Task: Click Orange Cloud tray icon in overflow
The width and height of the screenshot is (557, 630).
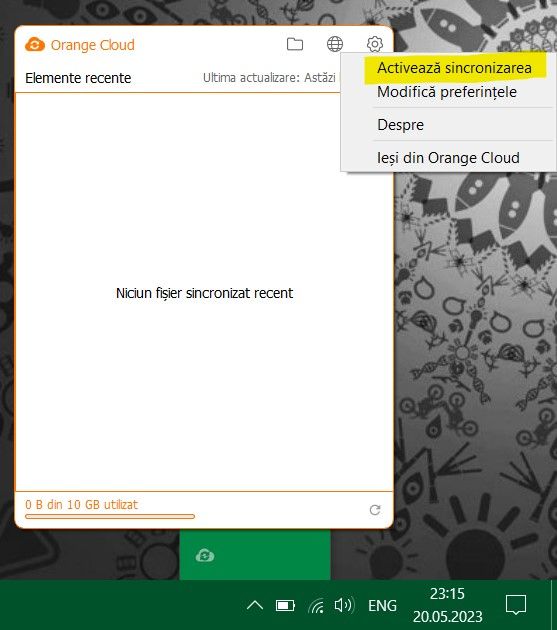Action: (205, 556)
